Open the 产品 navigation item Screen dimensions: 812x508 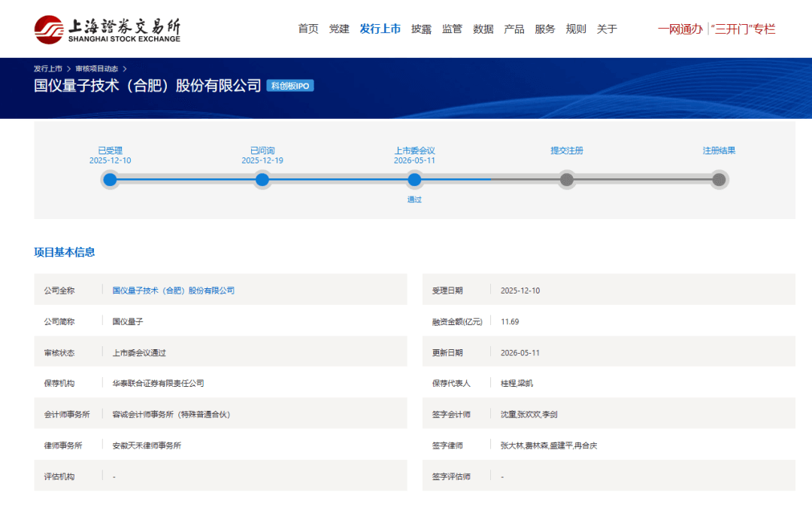[514, 29]
